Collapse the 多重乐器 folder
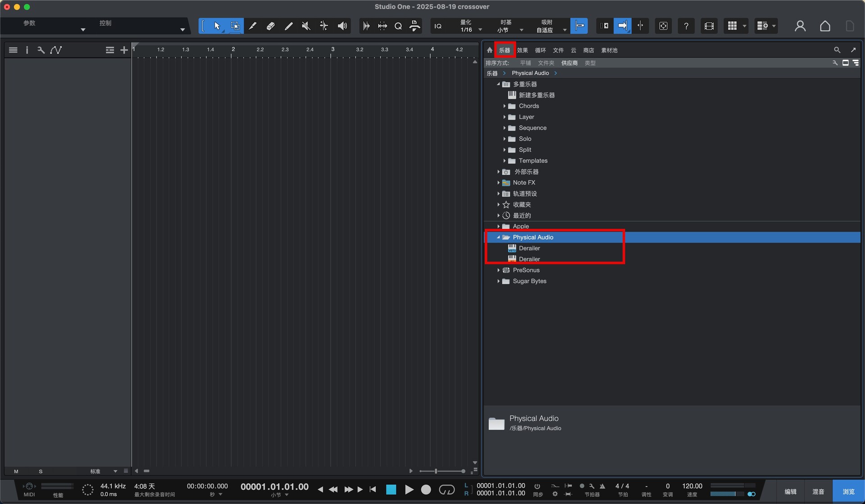 click(498, 84)
